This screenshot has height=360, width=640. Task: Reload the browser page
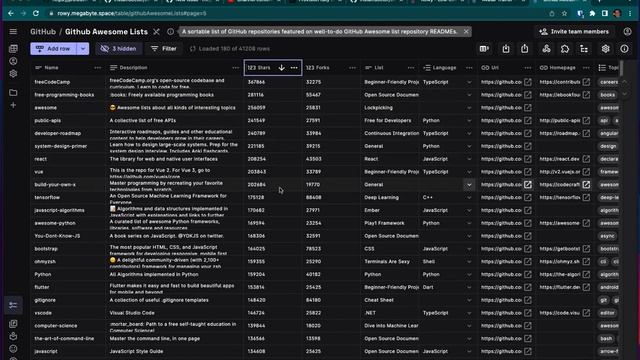tap(36, 13)
